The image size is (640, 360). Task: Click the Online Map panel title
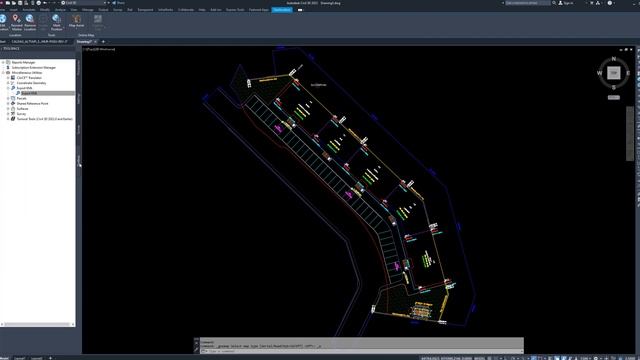point(86,35)
